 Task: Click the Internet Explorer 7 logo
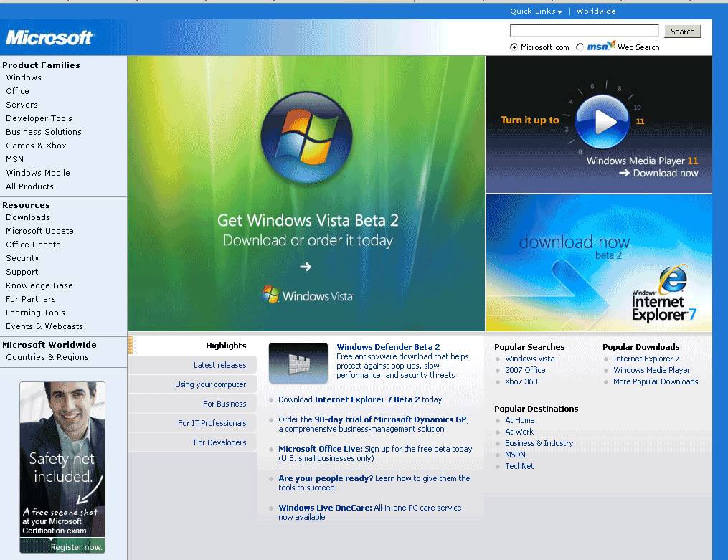coord(664,294)
